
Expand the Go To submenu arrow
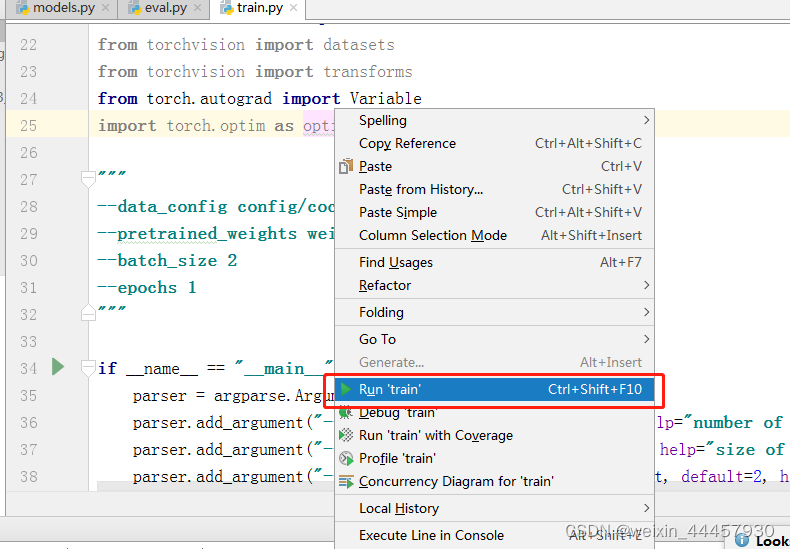pos(646,339)
